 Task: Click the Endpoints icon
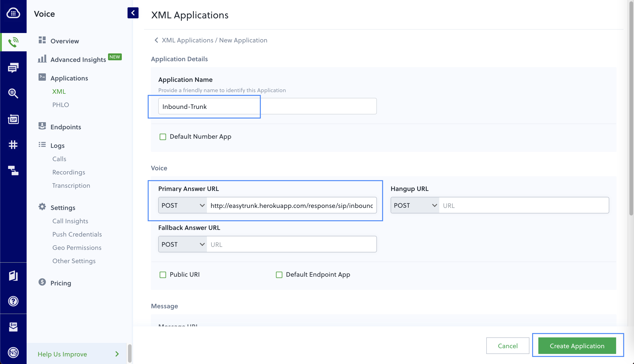click(42, 126)
